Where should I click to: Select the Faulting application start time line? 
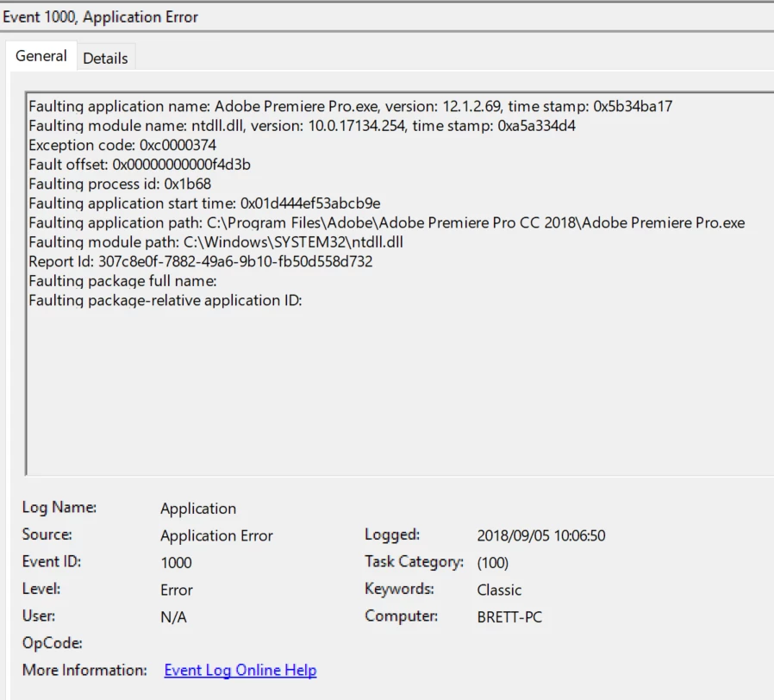[x=204, y=203]
